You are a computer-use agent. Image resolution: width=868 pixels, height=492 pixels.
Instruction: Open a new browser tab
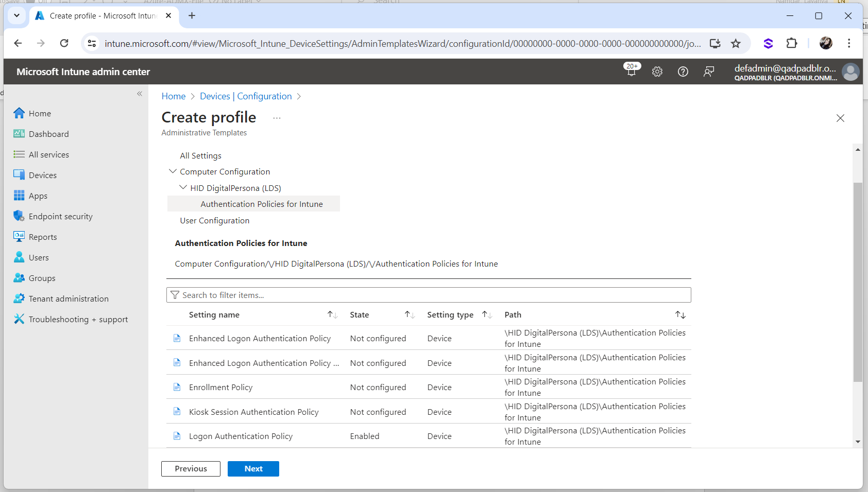pyautogui.click(x=192, y=16)
